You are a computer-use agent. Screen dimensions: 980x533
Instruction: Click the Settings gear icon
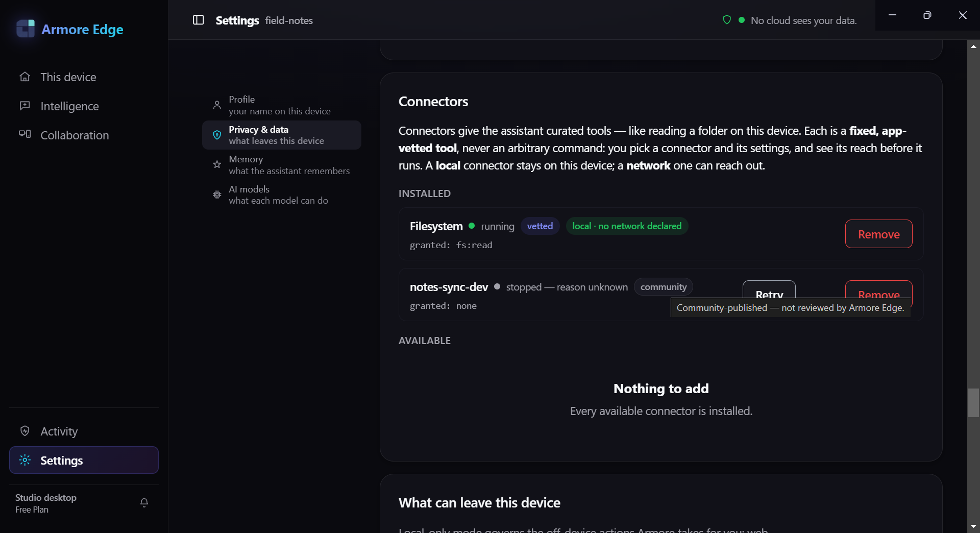pyautogui.click(x=25, y=460)
